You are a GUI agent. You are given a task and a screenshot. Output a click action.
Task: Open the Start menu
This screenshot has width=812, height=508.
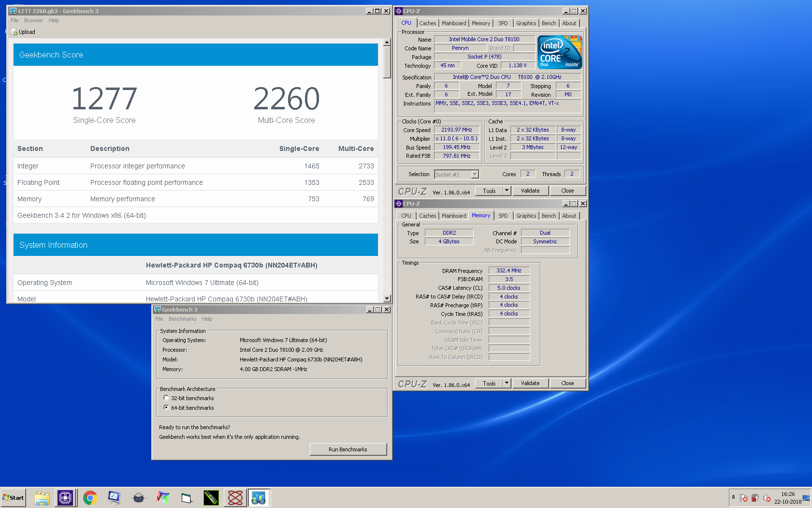coord(13,497)
